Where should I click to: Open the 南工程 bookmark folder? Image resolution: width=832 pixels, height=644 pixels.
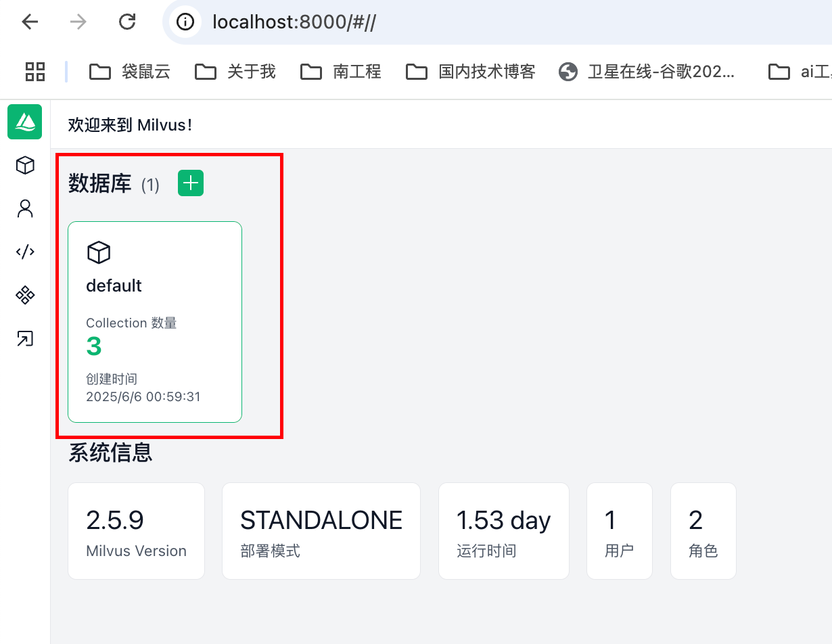click(x=341, y=71)
